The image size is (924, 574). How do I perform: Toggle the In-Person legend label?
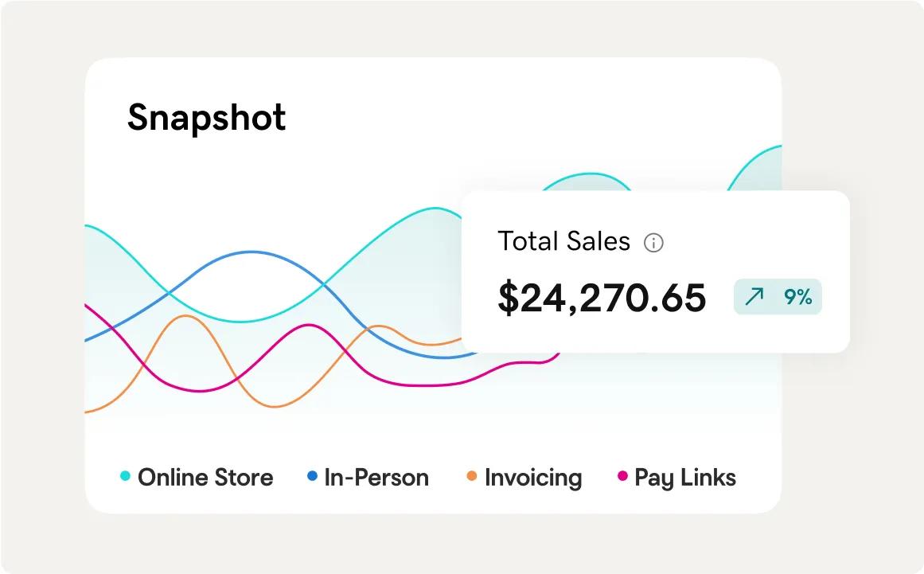tap(376, 478)
